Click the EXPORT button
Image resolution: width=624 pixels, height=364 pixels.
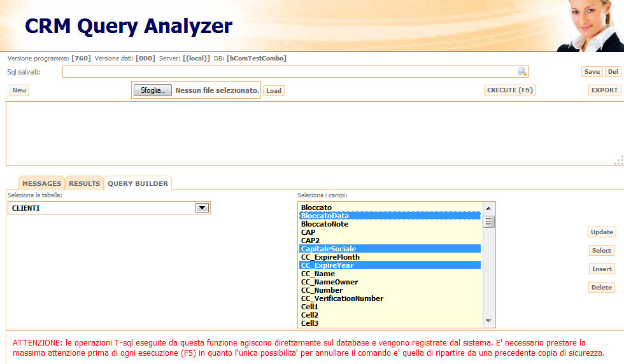(604, 90)
